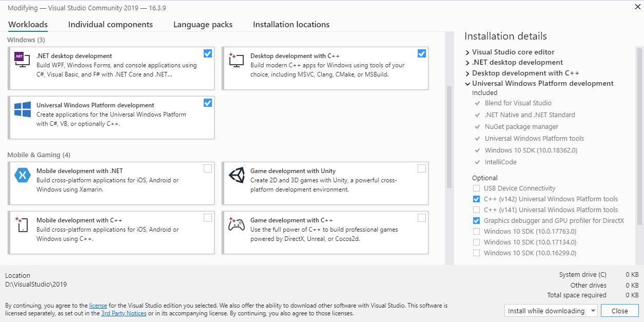Screen dimensions: 644x322
Task: Click Universal Windows Platform tools included item
Action: click(x=534, y=139)
